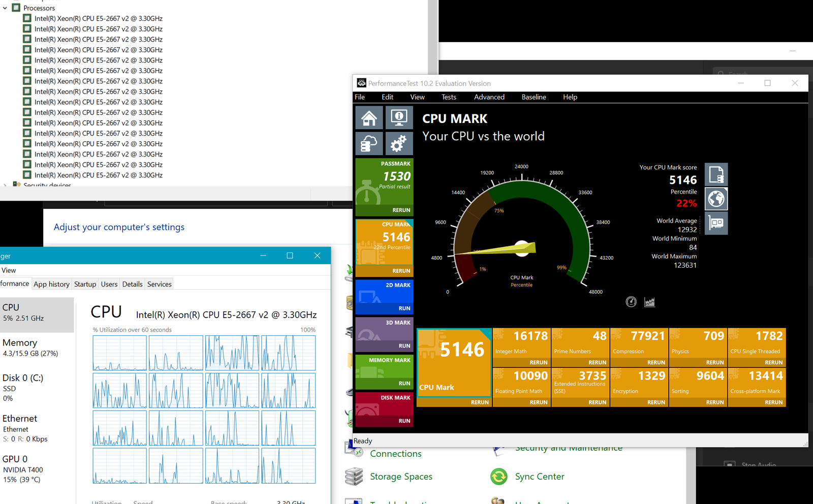Open File menu in PerformanceTest
The height and width of the screenshot is (504, 813).
[360, 97]
